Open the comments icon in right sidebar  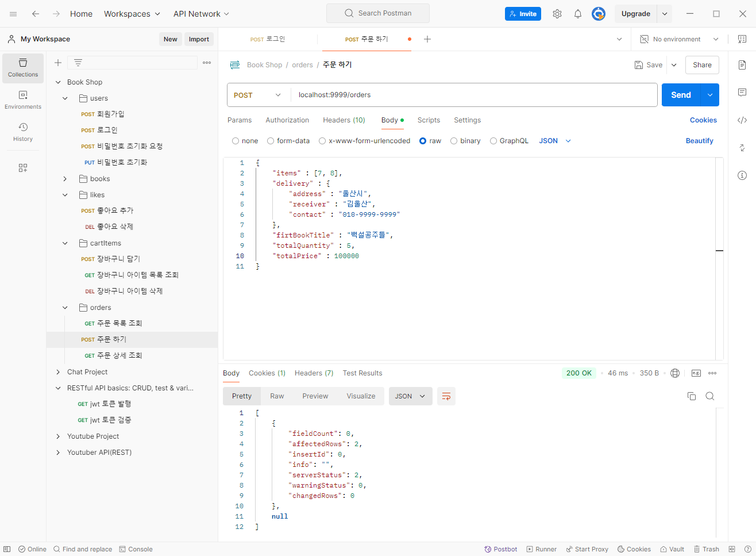tap(742, 93)
